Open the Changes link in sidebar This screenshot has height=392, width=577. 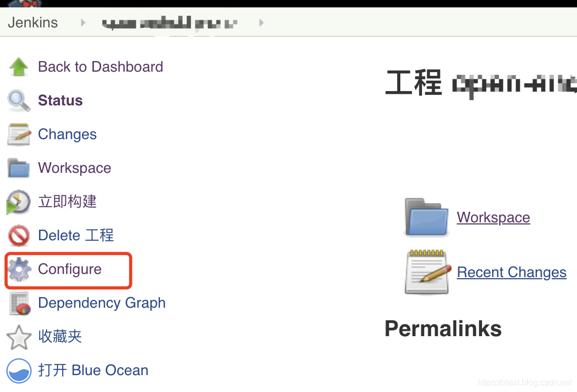(68, 134)
